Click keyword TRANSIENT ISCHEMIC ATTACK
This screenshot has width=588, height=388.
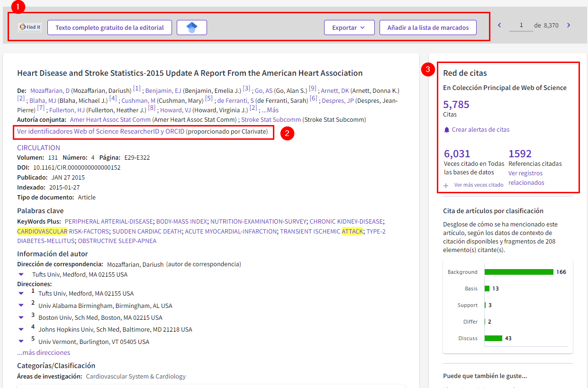click(x=322, y=231)
